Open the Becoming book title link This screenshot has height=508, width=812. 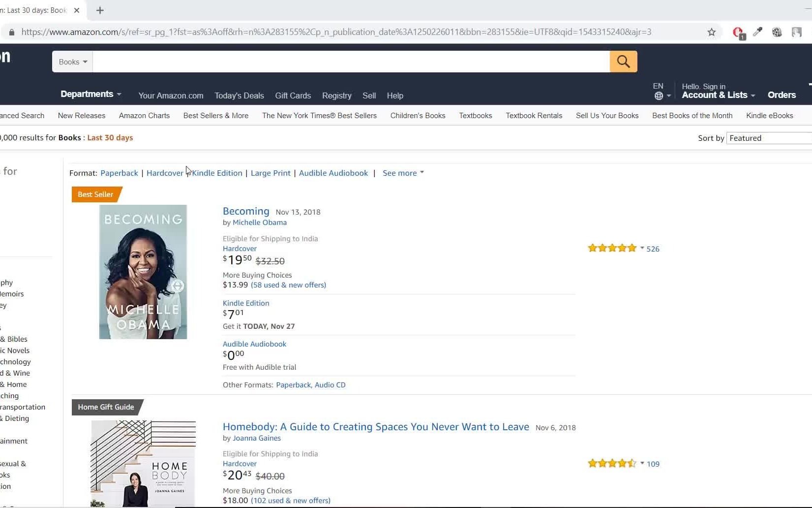(246, 211)
